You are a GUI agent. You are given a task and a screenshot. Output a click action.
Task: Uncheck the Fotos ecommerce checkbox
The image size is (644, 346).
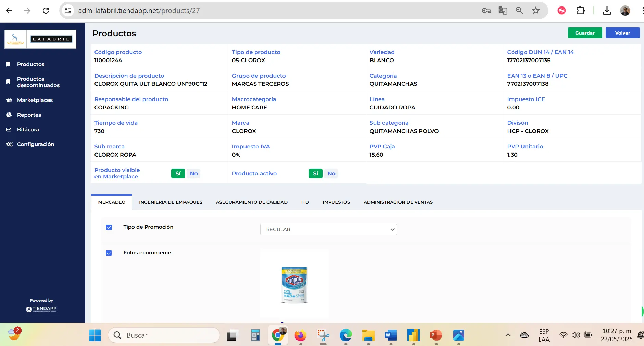[109, 253]
